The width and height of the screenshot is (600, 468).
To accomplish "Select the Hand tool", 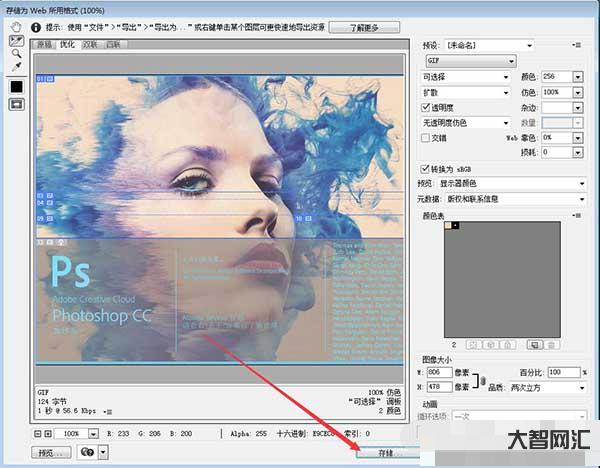I will [16, 27].
